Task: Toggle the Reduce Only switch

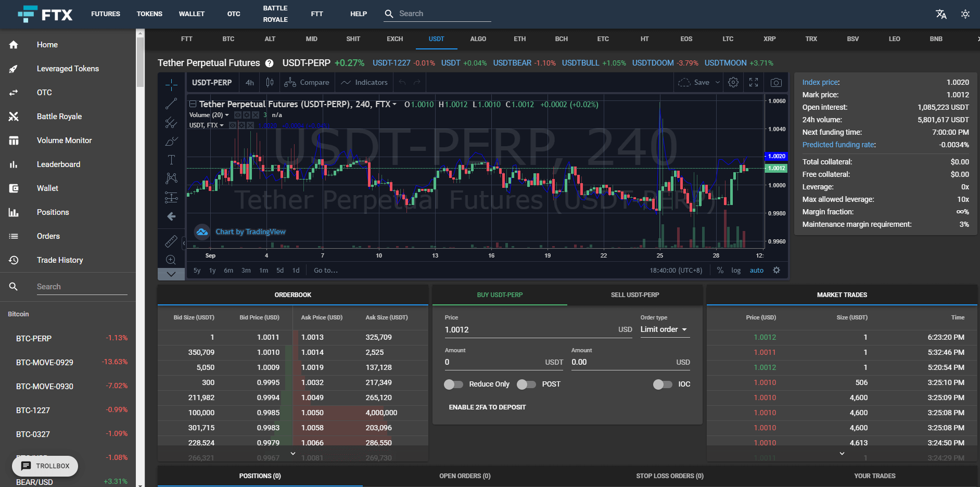Action: click(453, 384)
